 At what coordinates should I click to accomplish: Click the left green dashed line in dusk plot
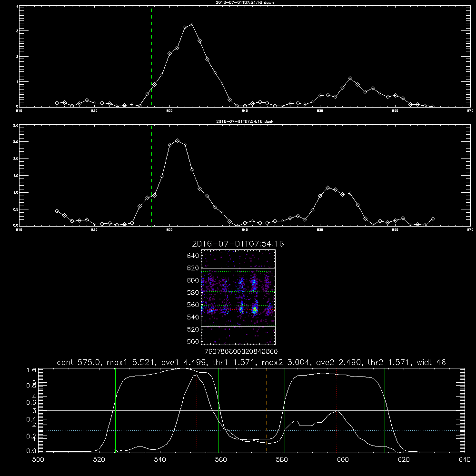tap(151, 175)
